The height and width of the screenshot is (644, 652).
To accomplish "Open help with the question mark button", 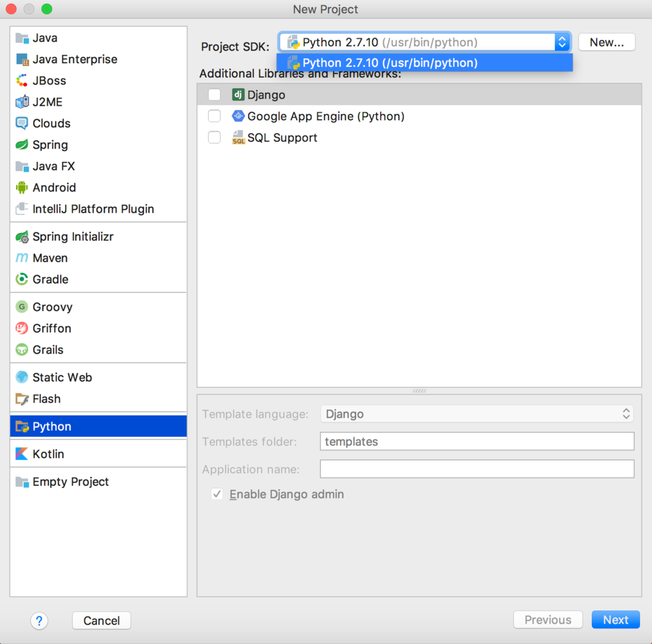I will (39, 621).
